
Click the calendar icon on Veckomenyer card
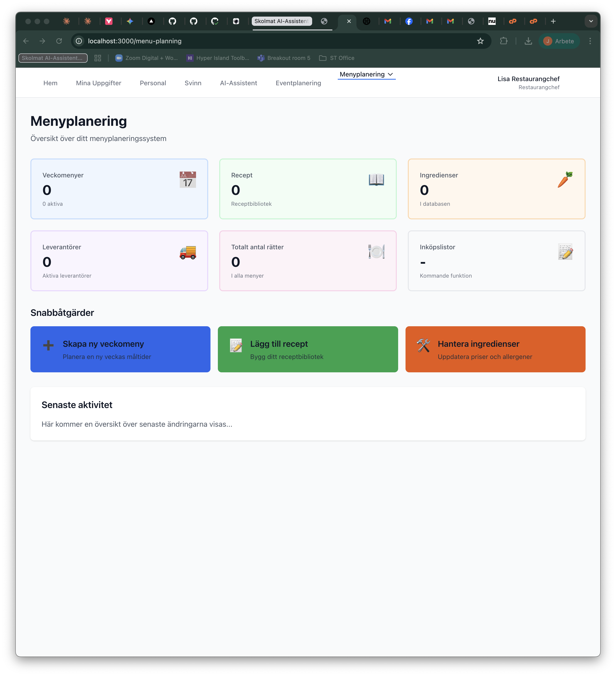click(188, 180)
